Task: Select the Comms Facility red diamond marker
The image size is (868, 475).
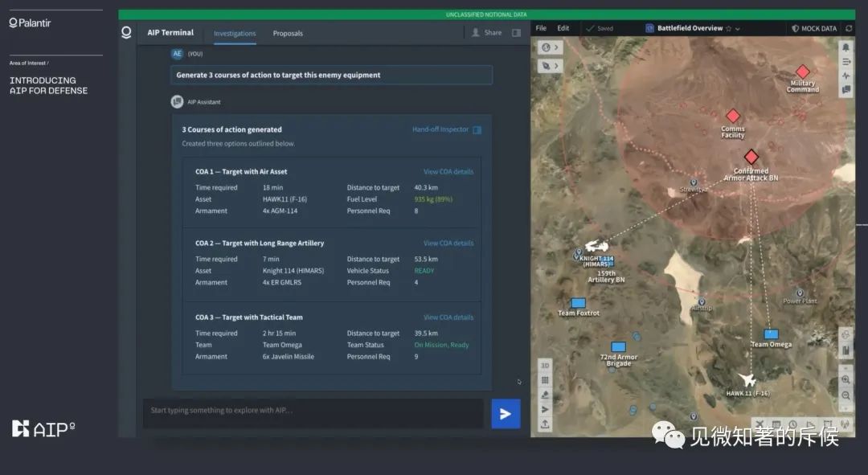Action: point(733,116)
